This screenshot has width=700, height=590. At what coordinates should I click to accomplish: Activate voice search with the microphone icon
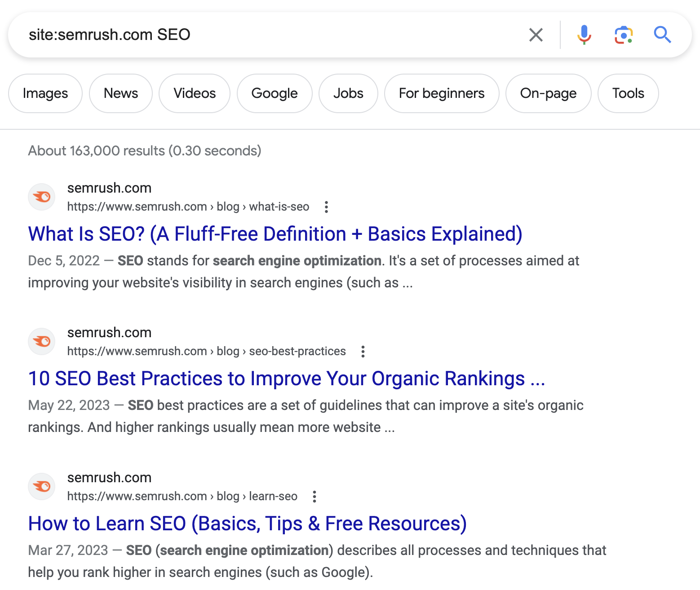coord(584,35)
